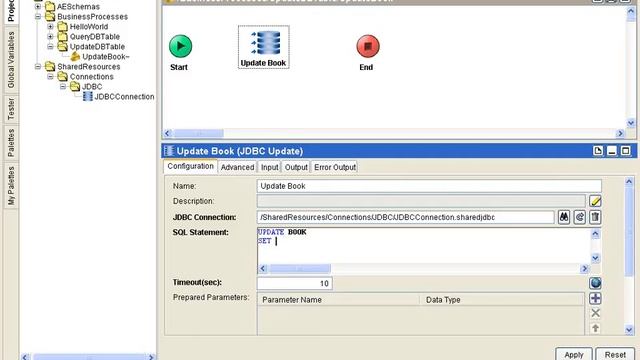Screen dimensions: 640x360
Task: Click the Name input field
Action: [429, 186]
